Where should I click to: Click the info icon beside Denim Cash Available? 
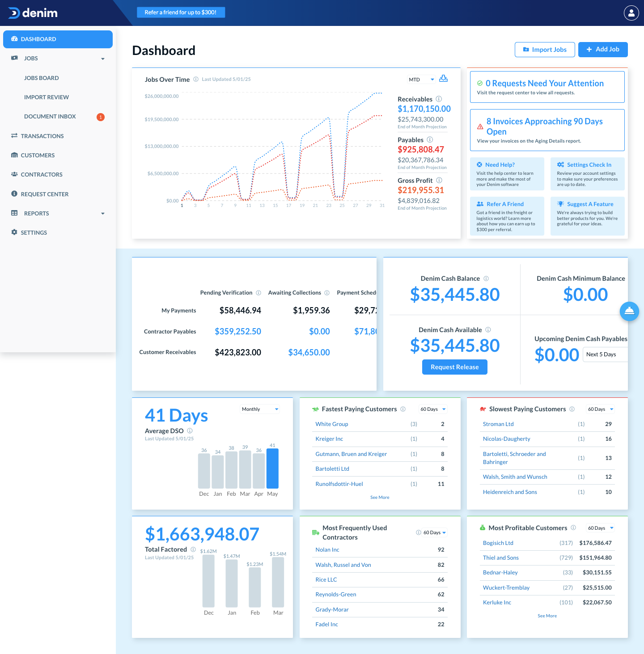pyautogui.click(x=488, y=330)
